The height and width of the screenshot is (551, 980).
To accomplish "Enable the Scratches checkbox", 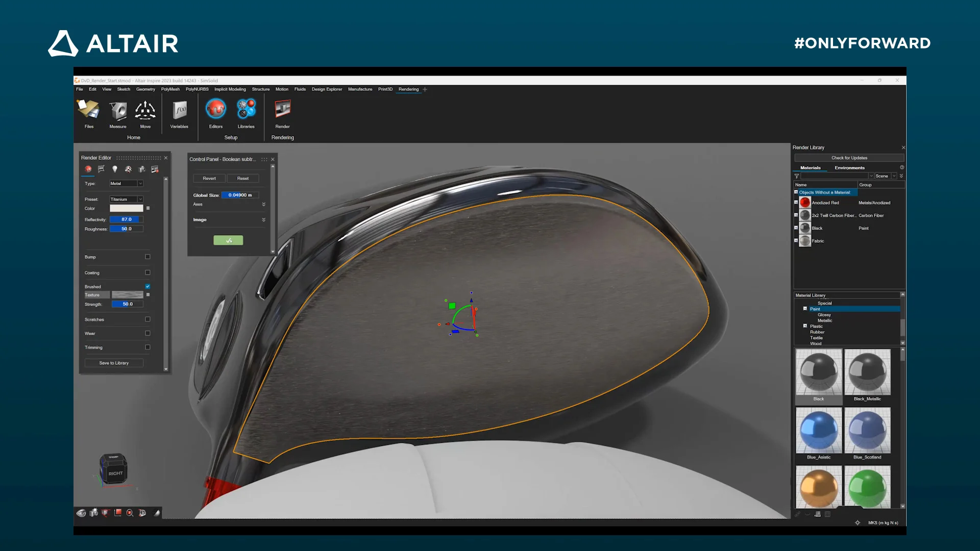I will [147, 319].
